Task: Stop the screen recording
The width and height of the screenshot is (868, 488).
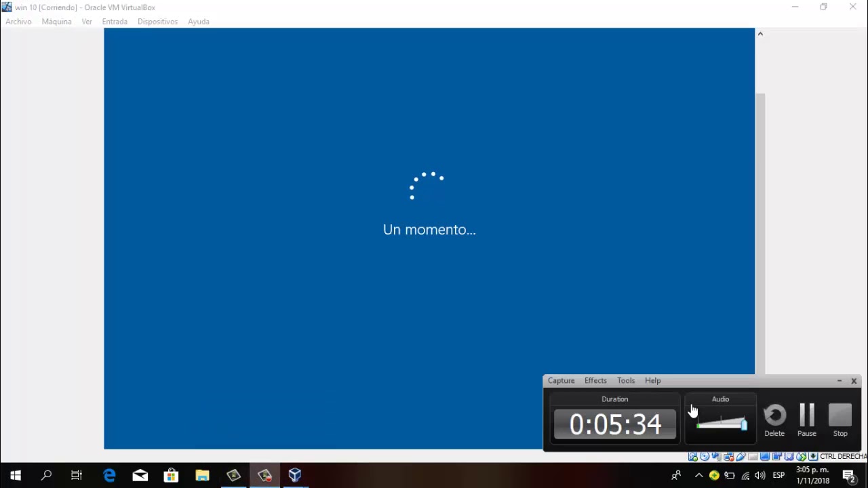Action: 840,420
